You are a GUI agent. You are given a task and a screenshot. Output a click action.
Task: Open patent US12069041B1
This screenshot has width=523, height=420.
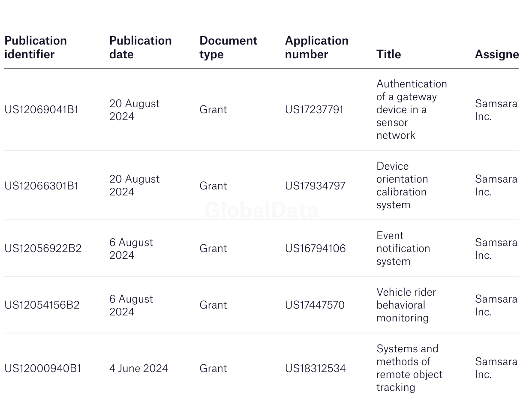[42, 110]
